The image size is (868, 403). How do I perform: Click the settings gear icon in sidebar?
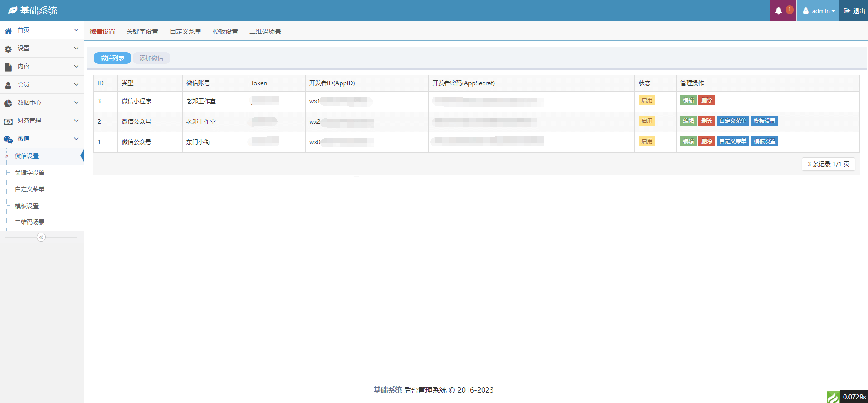coord(8,49)
